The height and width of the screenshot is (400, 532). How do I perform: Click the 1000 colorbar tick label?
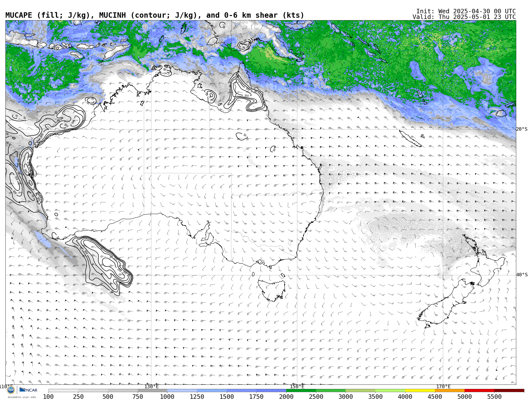(167, 397)
